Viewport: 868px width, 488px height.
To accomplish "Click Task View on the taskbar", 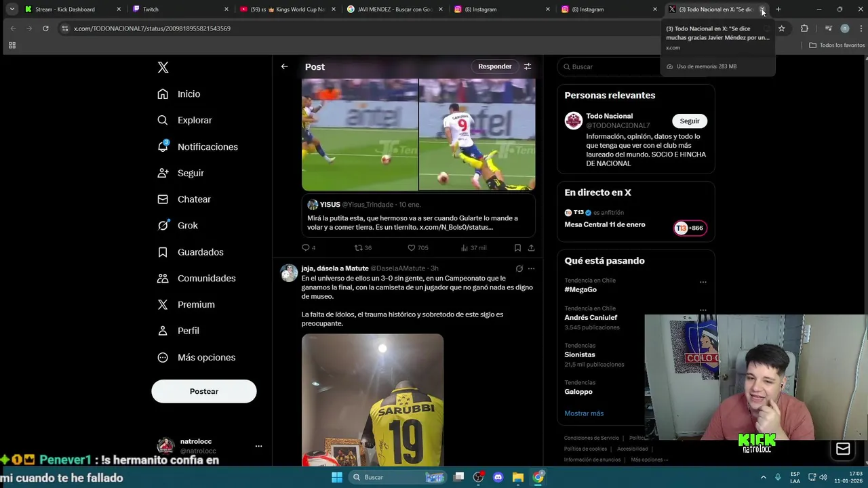I will 459,477.
